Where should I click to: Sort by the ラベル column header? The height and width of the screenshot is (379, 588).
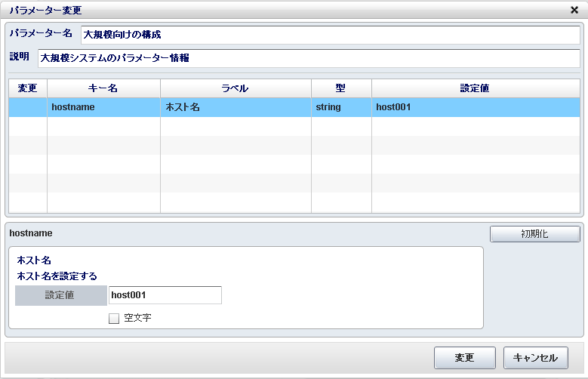click(x=236, y=88)
